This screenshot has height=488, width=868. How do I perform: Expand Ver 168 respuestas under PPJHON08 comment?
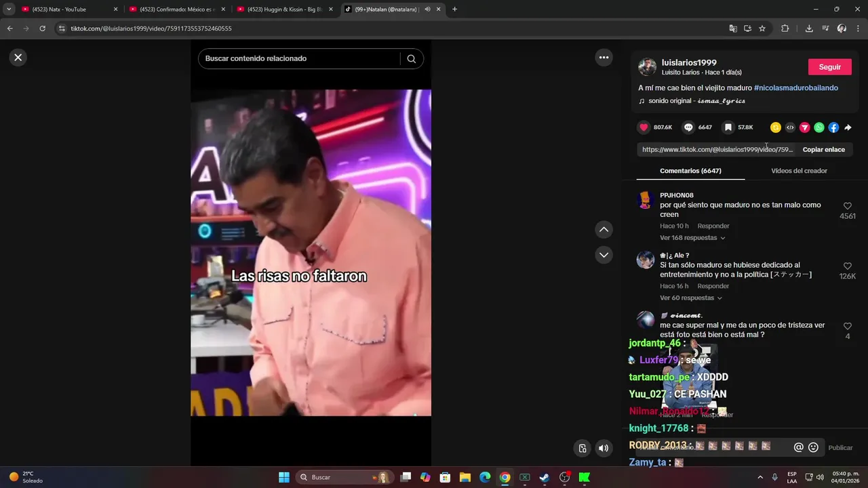692,238
